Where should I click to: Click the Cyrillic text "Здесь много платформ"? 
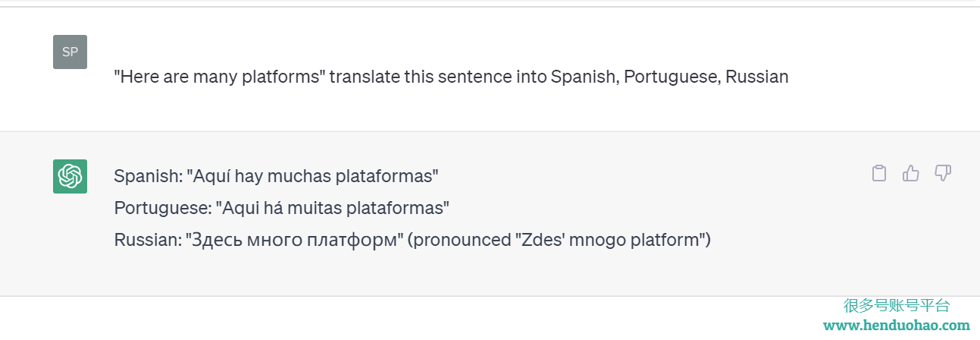[294, 241]
